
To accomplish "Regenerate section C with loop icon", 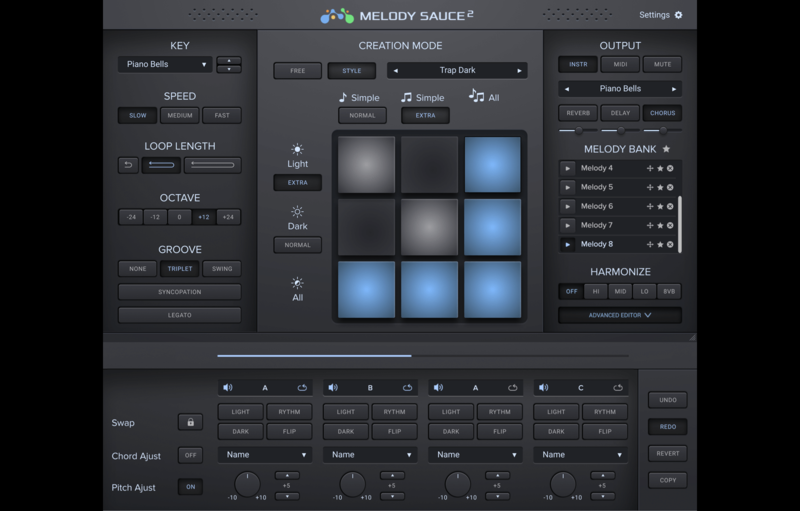I will pos(618,388).
